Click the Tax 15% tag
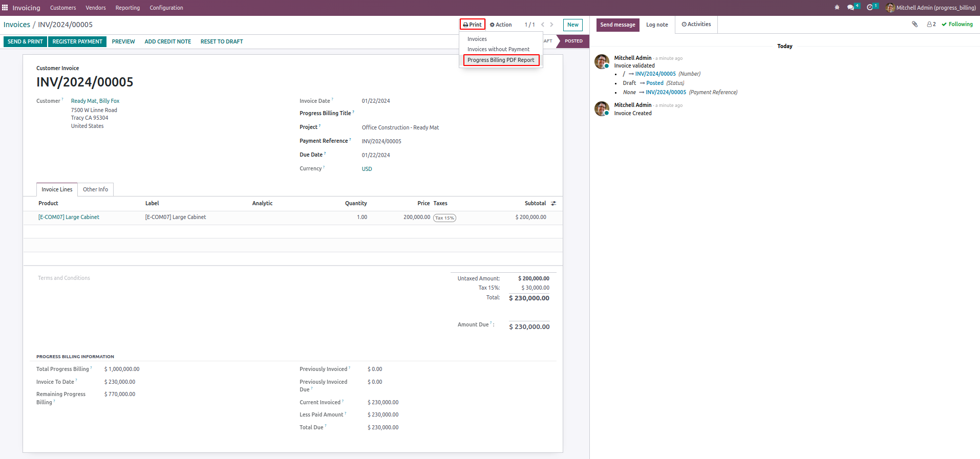 (x=444, y=218)
